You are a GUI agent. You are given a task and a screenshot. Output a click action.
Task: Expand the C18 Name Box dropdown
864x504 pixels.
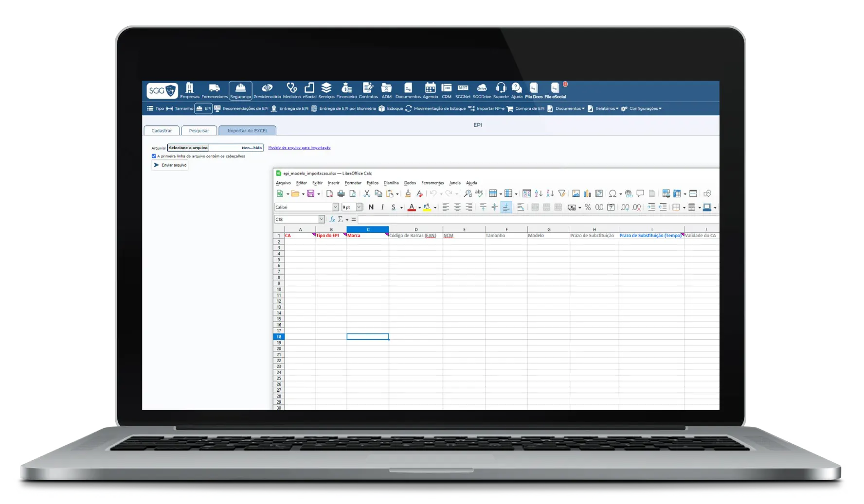pyautogui.click(x=321, y=219)
